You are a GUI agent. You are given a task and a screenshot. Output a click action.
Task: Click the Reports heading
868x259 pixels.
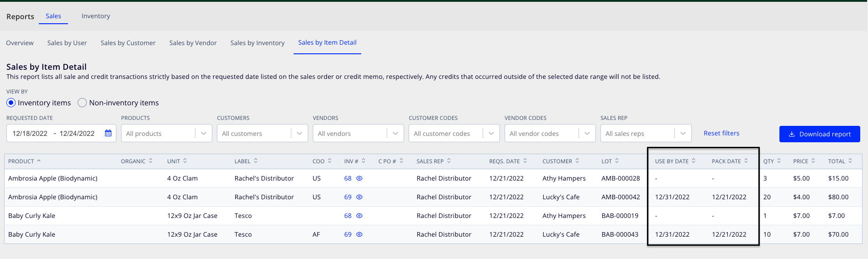20,16
